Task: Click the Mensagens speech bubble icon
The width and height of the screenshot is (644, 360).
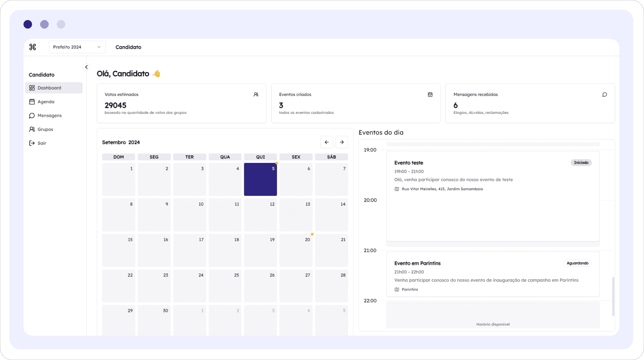Action: (32, 116)
